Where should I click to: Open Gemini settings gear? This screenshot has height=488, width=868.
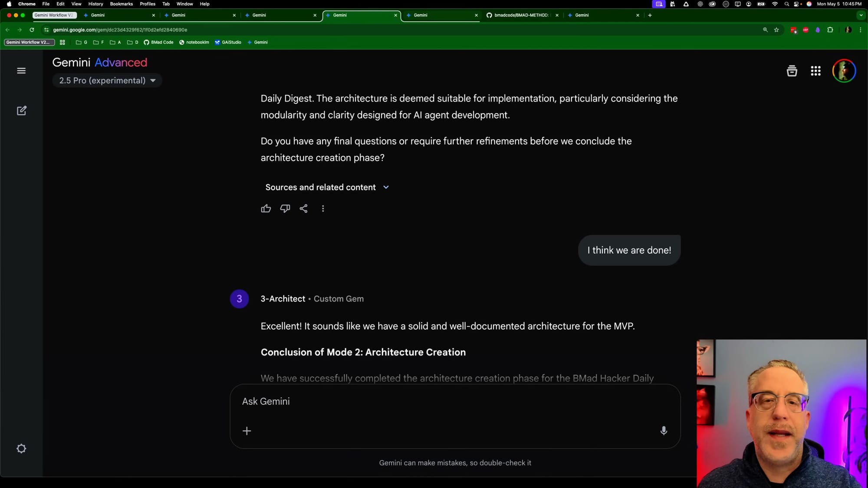21,449
